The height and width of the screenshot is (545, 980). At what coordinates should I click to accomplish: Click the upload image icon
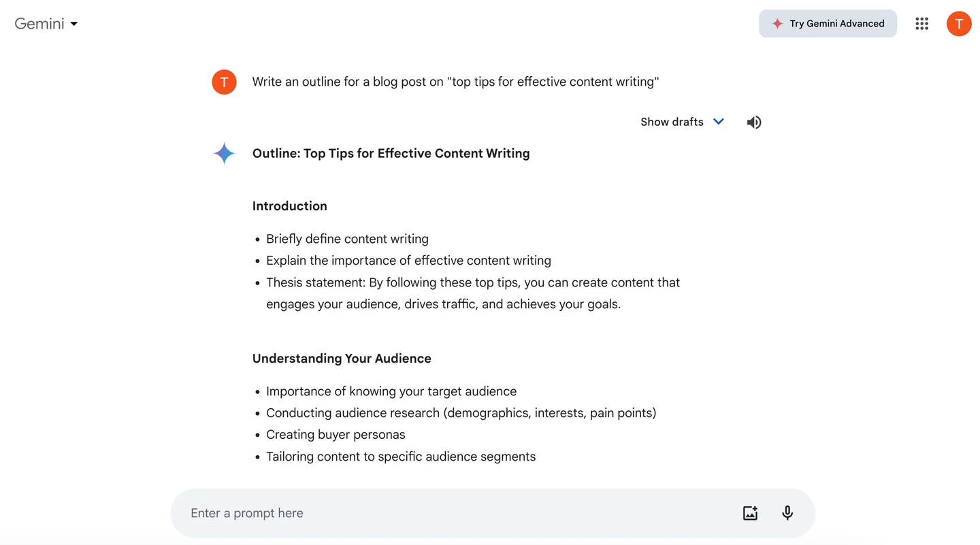click(x=750, y=513)
